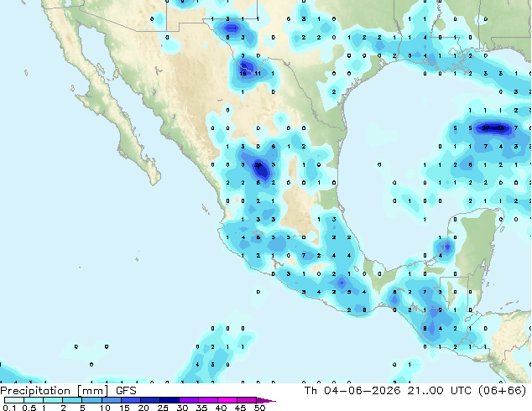The width and height of the screenshot is (532, 411).
Task: Click the 'Precipitation [mm]' title text
Action: [55, 391]
